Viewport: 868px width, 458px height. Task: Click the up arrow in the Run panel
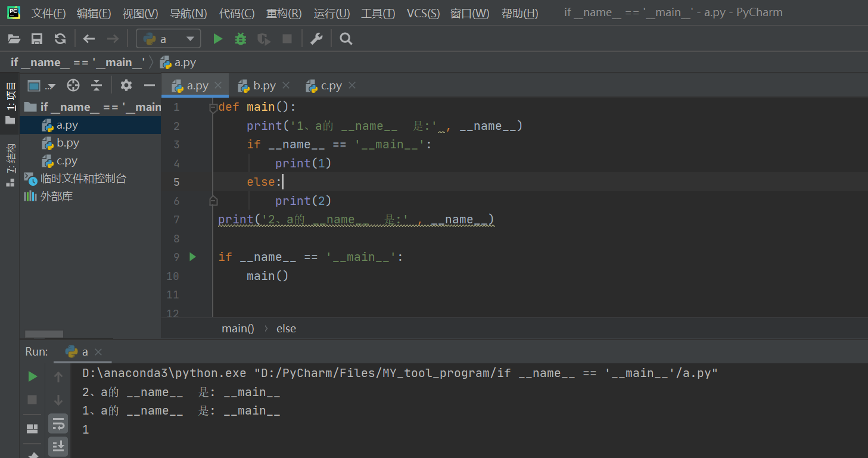58,376
